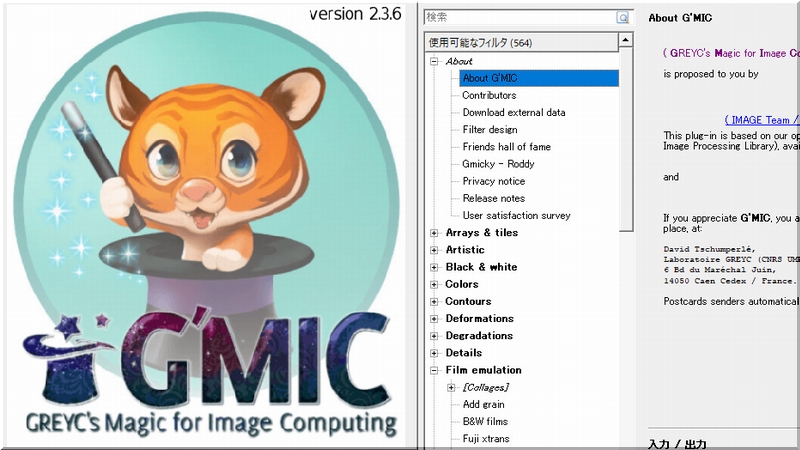Expand the Contours category
800x450 pixels.
point(434,302)
